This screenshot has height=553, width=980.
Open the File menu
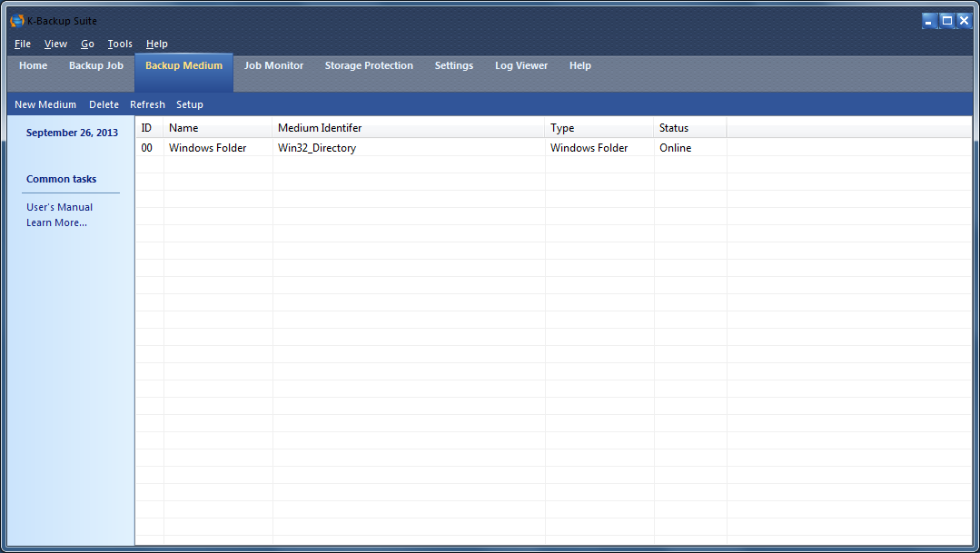point(23,44)
